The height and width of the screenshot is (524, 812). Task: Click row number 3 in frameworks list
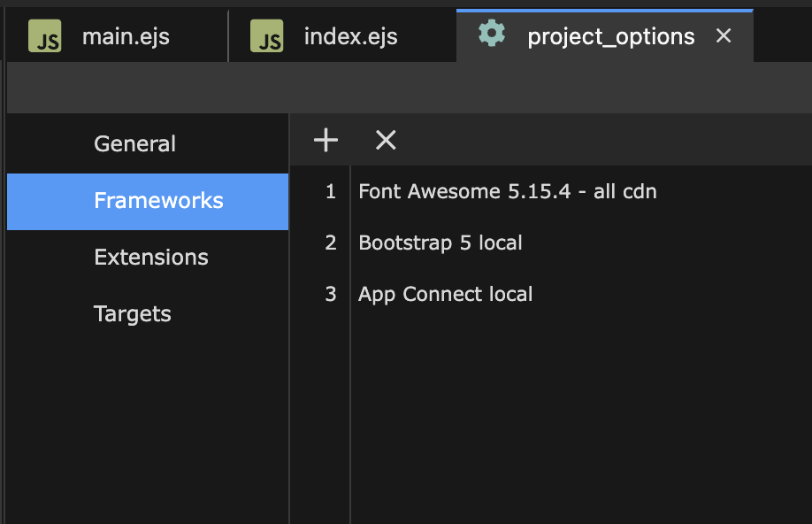(331, 295)
